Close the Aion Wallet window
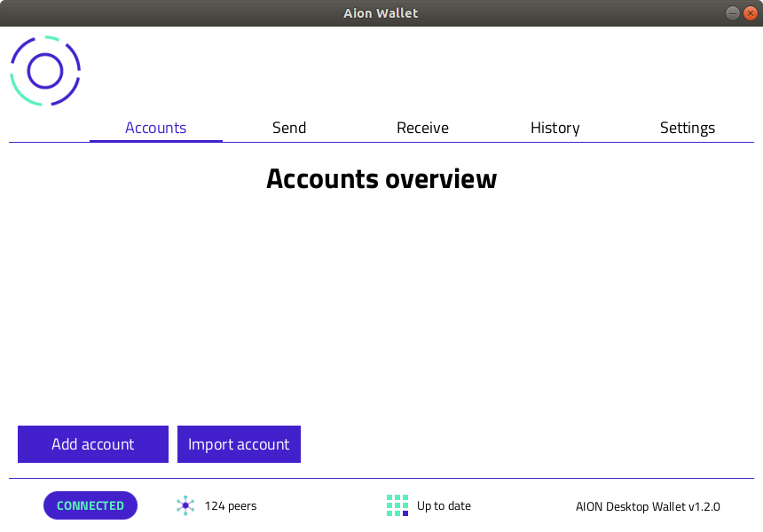763x532 pixels. (751, 13)
